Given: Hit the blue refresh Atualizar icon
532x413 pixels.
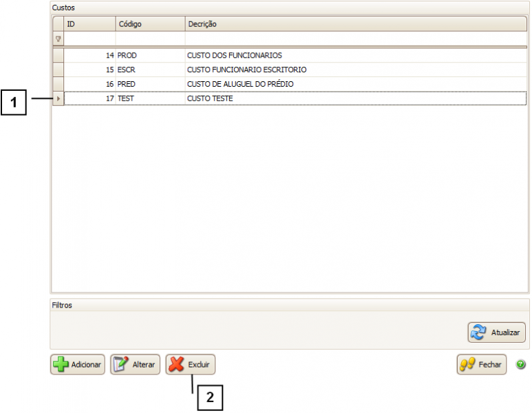Looking at the screenshot, I should tap(478, 332).
